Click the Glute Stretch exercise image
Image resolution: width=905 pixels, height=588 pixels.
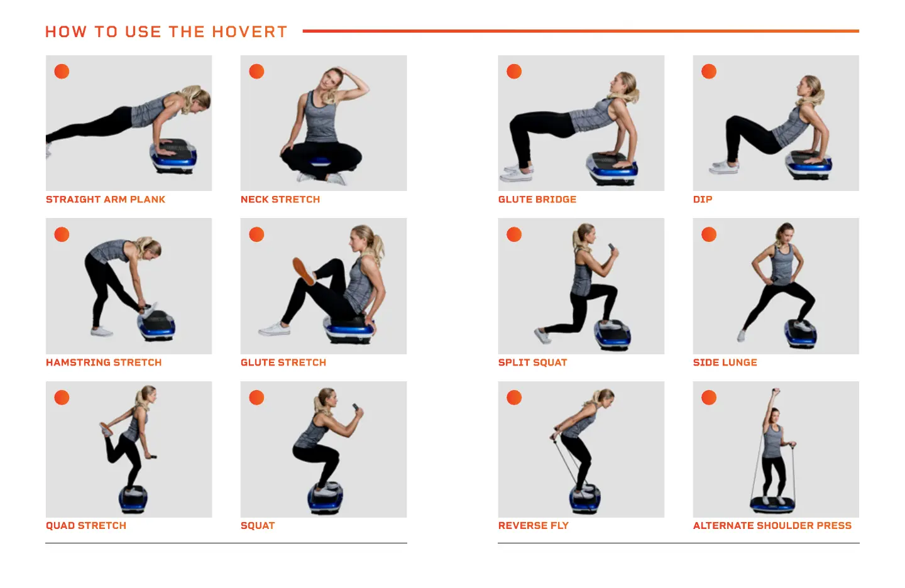pos(324,286)
